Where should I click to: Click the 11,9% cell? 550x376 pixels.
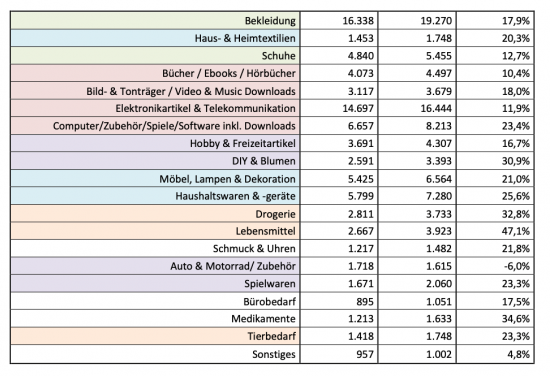click(x=516, y=108)
